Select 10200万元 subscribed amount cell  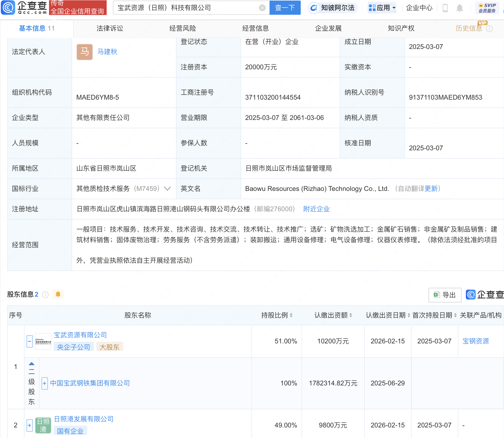[333, 341]
